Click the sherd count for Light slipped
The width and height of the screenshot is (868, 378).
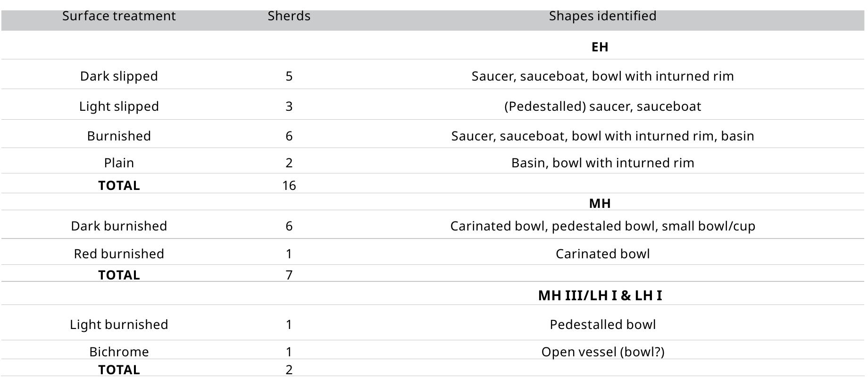tap(289, 107)
